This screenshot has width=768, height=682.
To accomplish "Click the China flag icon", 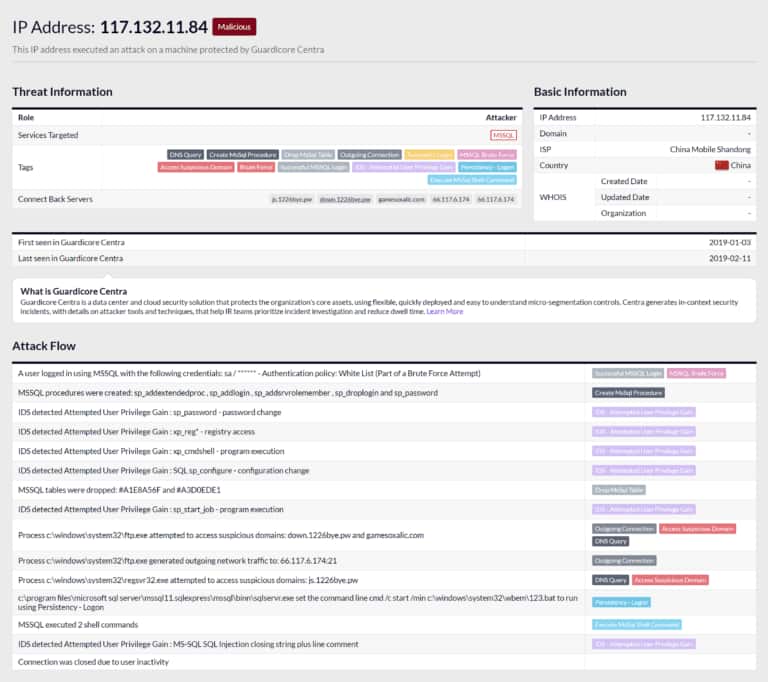I will [x=721, y=165].
